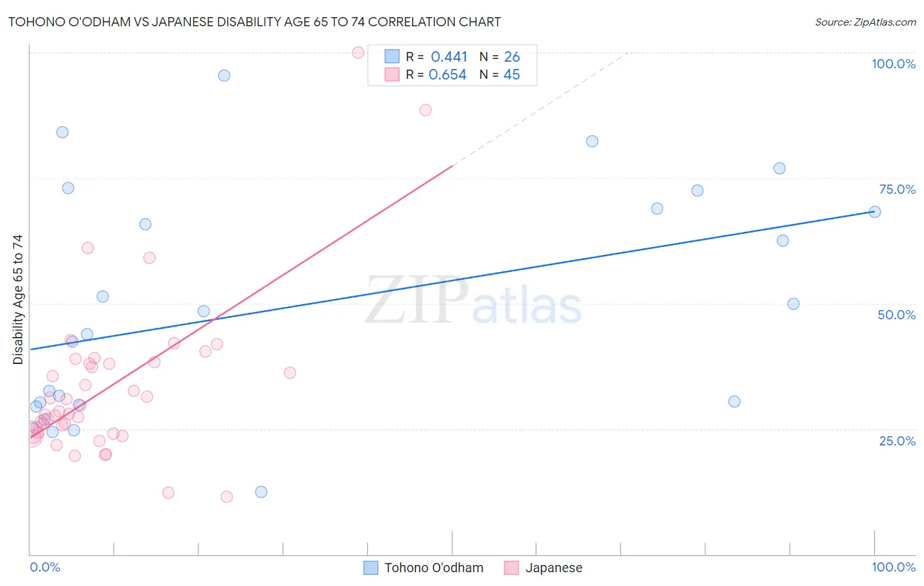
Task: Click the pink regression trend line
Action: pos(242,302)
